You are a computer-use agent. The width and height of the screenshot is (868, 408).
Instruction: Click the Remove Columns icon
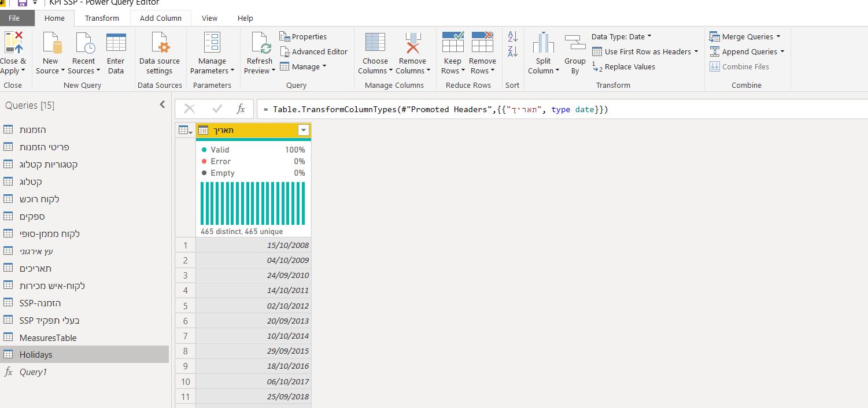pos(412,43)
